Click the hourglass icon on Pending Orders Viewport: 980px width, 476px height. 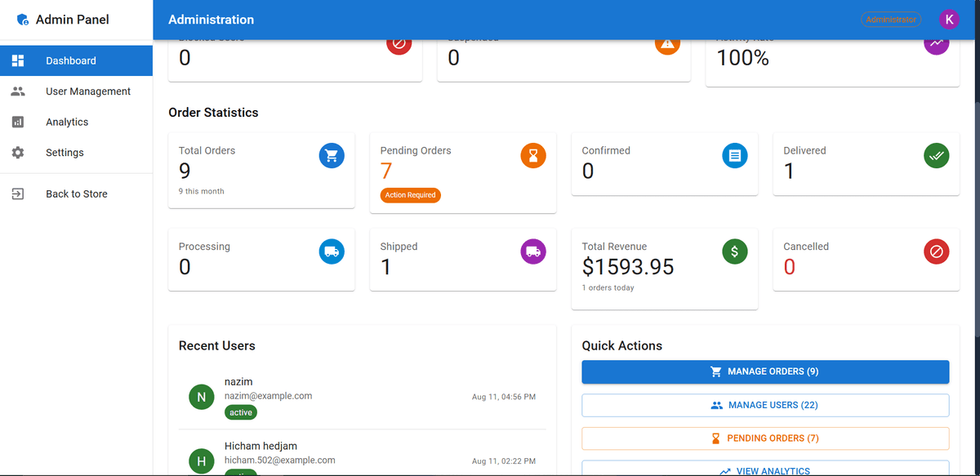click(x=533, y=155)
